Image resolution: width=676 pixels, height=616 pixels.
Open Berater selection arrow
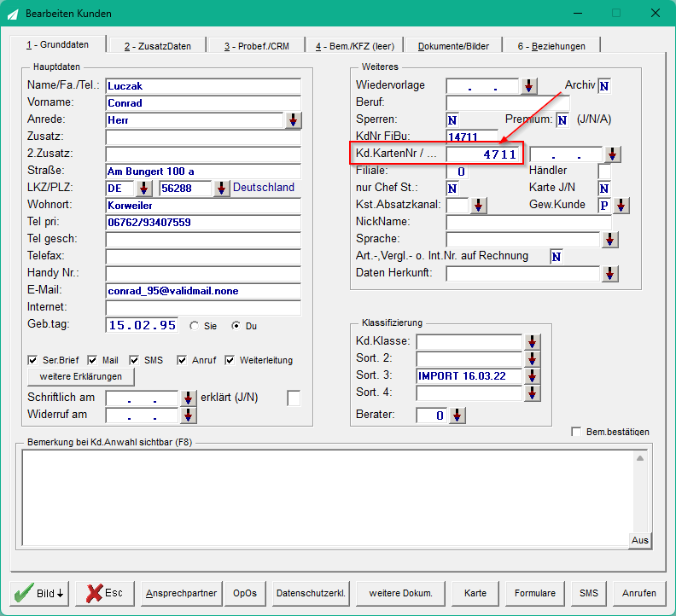pos(457,416)
